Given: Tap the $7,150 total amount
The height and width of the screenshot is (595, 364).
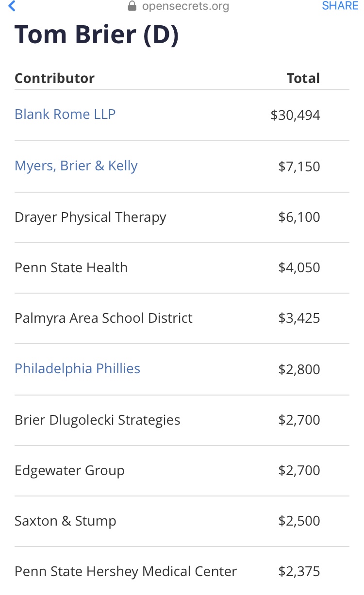Looking at the screenshot, I should [299, 166].
